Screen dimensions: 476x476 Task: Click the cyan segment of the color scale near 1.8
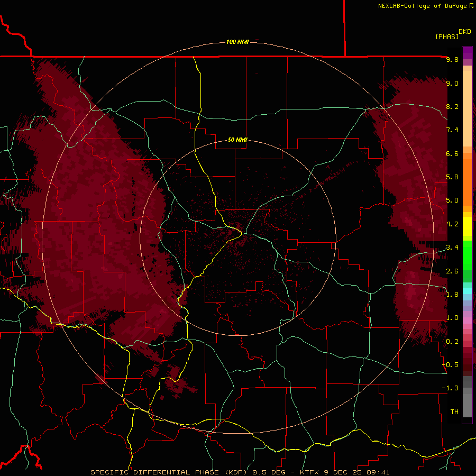tap(467, 291)
